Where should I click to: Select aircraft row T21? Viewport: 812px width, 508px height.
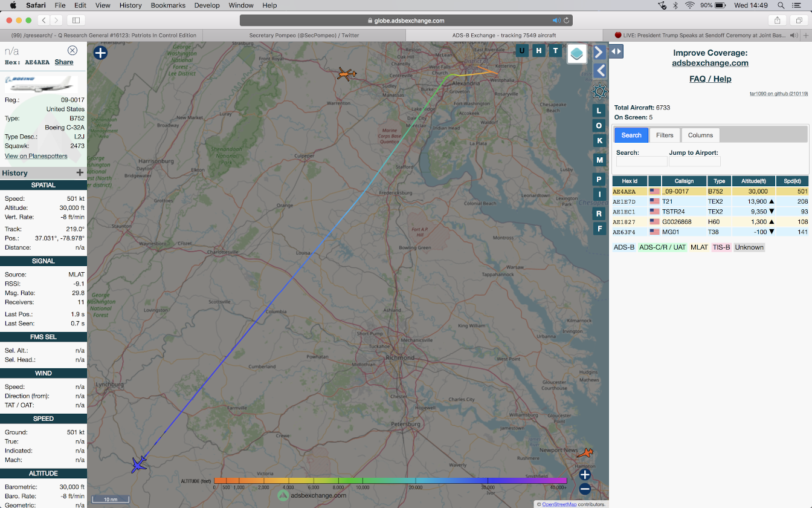[x=710, y=201]
